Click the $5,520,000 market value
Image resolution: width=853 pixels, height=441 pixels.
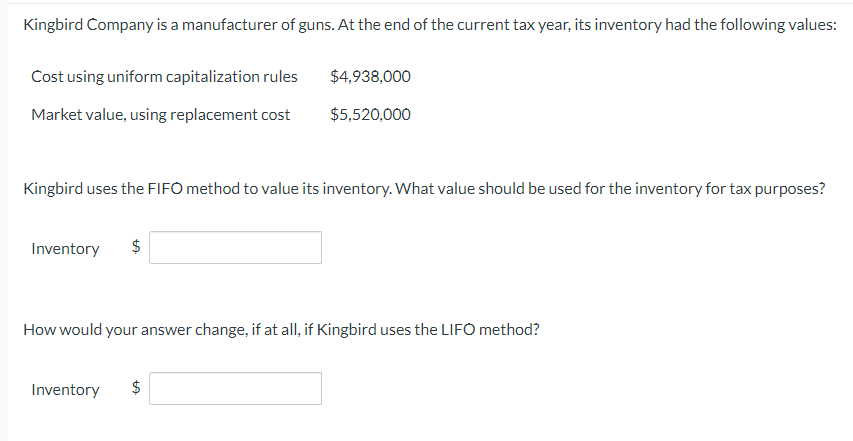click(x=369, y=115)
